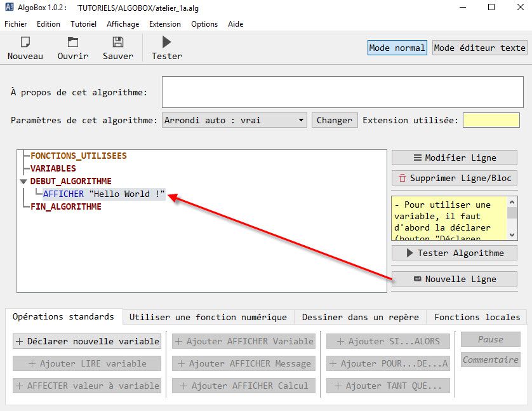Select the AFFICHER "Hello World !" line
The image size is (532, 411).
104,194
